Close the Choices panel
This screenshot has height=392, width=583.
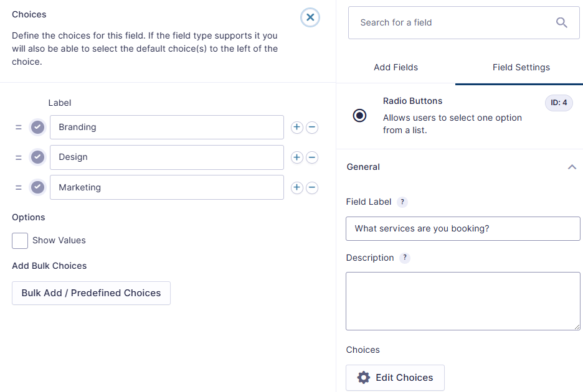coord(310,17)
